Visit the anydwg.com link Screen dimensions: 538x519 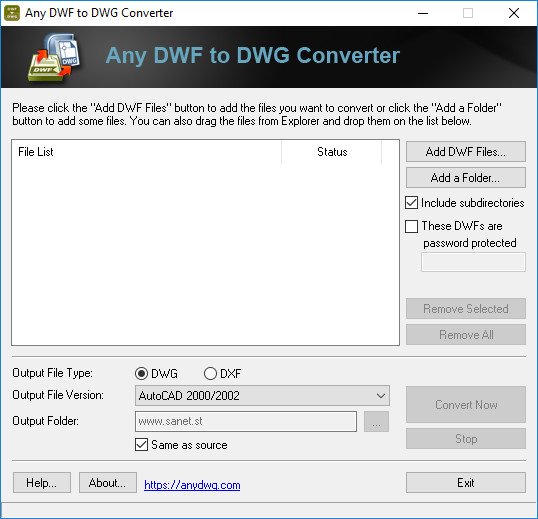192,485
